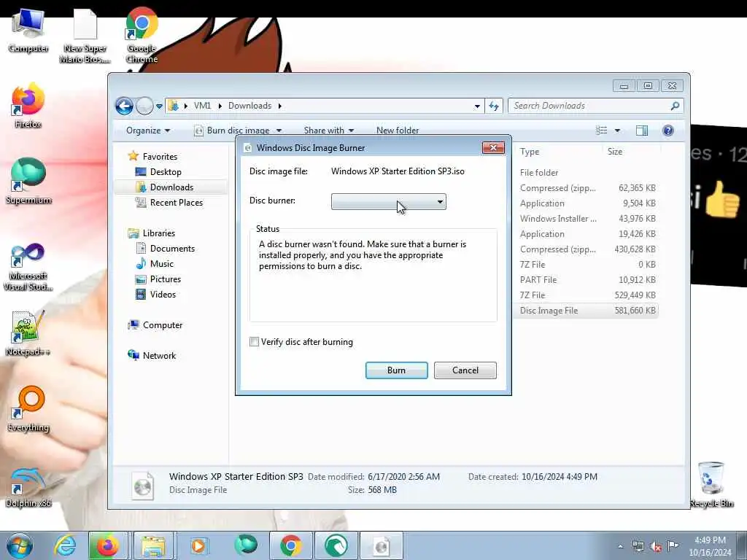The image size is (747, 560).
Task: Launch Dolphin x86 desktop shortcut
Action: [28, 488]
